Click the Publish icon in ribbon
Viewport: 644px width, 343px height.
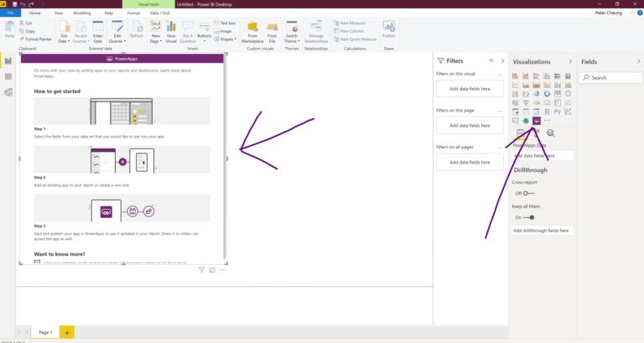pyautogui.click(x=388, y=30)
